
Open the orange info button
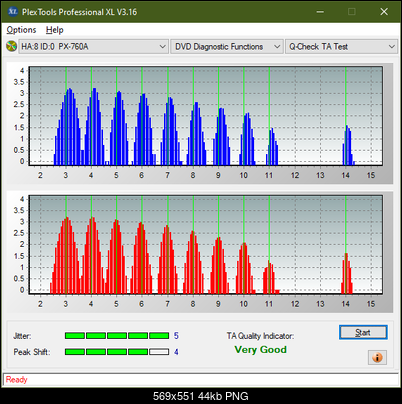click(x=377, y=358)
